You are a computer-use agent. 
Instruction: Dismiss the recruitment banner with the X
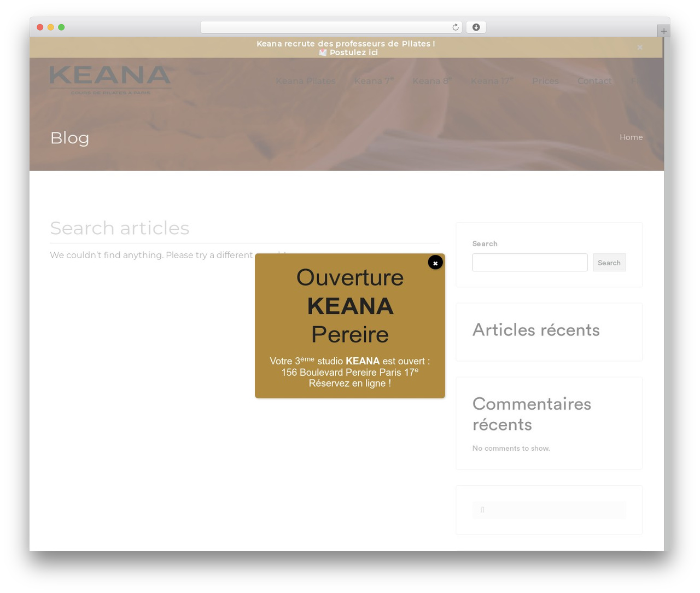click(640, 48)
